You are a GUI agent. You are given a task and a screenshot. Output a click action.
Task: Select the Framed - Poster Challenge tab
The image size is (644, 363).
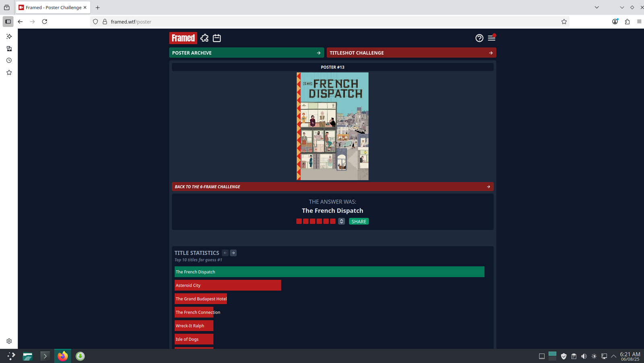tap(53, 7)
